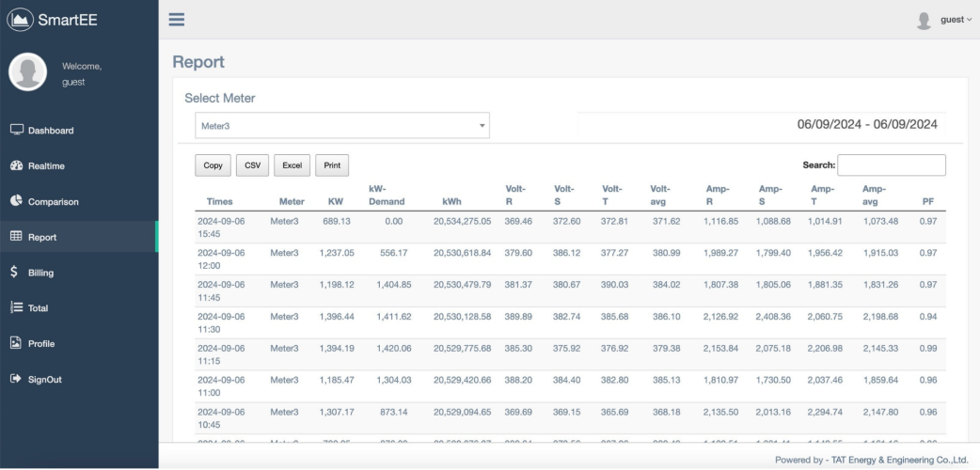The image size is (980, 470).
Task: Click the SignOut arrow icon
Action: [16, 379]
